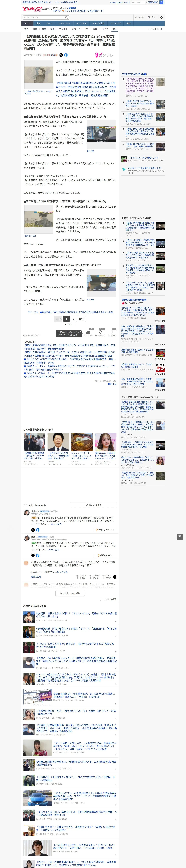Viewport: 186px width, 868px height.
Task: Click the わかりやすい lightbulb reaction
Action: coord(100,333)
